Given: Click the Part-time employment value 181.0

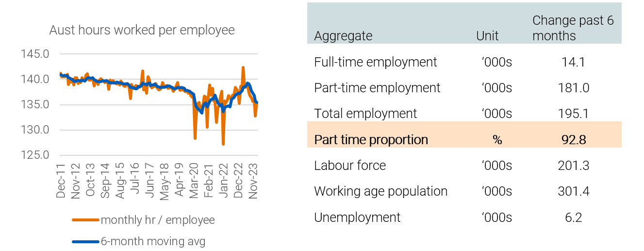Looking at the screenshot, I should point(573,88).
